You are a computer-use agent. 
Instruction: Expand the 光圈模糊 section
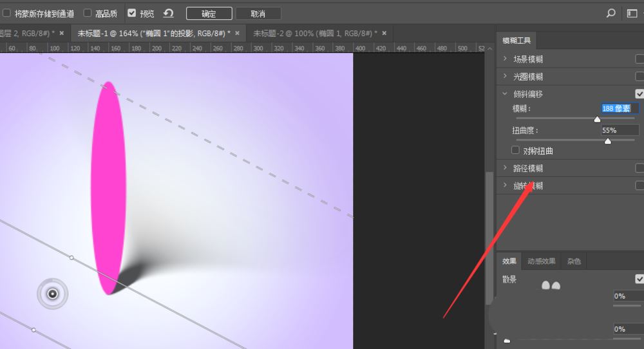click(x=505, y=77)
